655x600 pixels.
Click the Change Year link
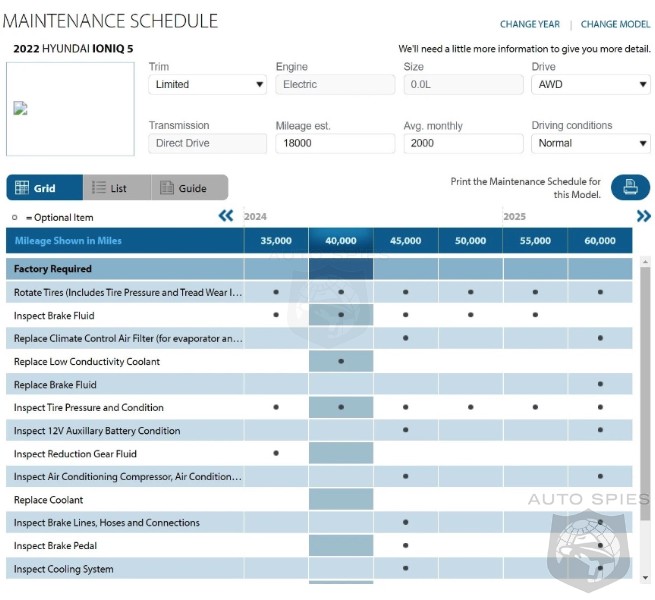[x=530, y=24]
